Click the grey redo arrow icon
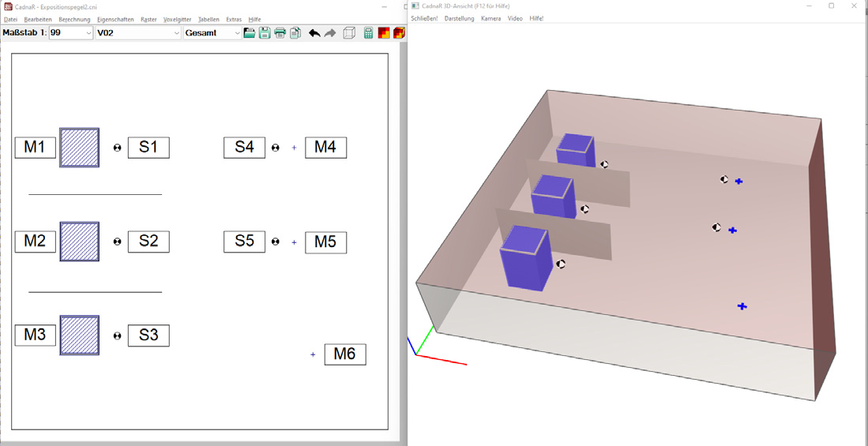 tap(330, 33)
